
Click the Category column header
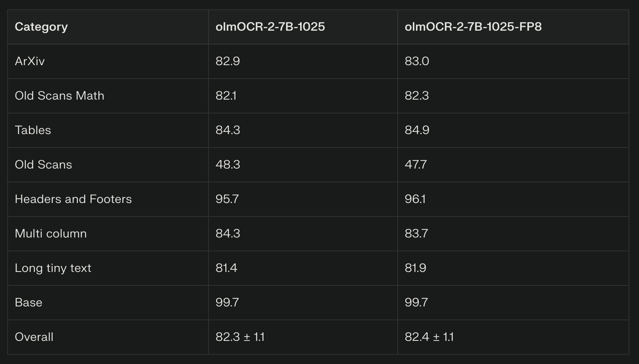click(41, 27)
